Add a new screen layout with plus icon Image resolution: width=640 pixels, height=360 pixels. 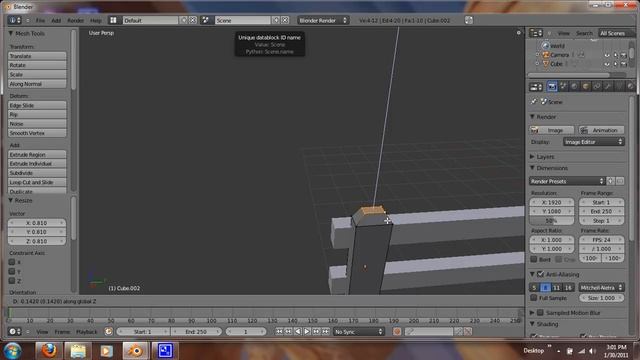(184, 20)
